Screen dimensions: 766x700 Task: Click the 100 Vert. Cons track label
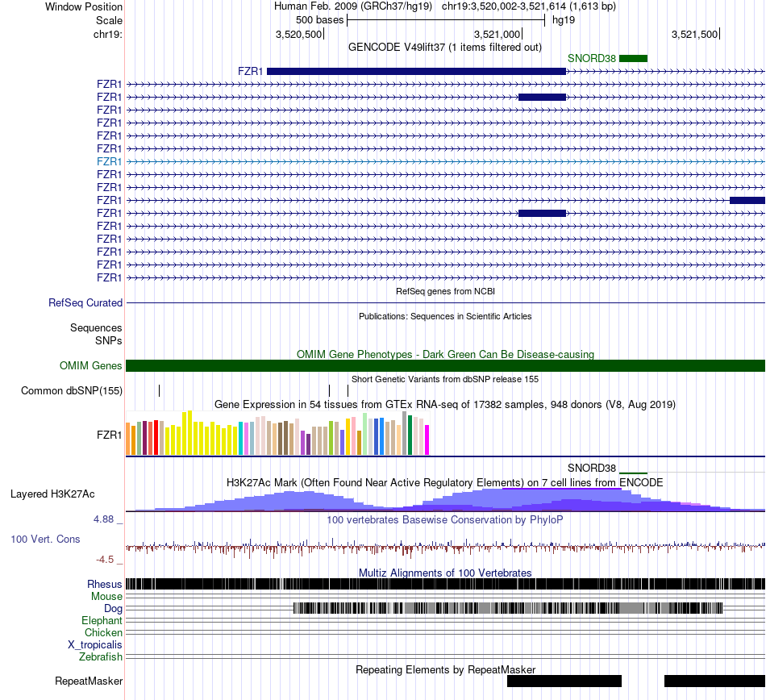click(45, 540)
